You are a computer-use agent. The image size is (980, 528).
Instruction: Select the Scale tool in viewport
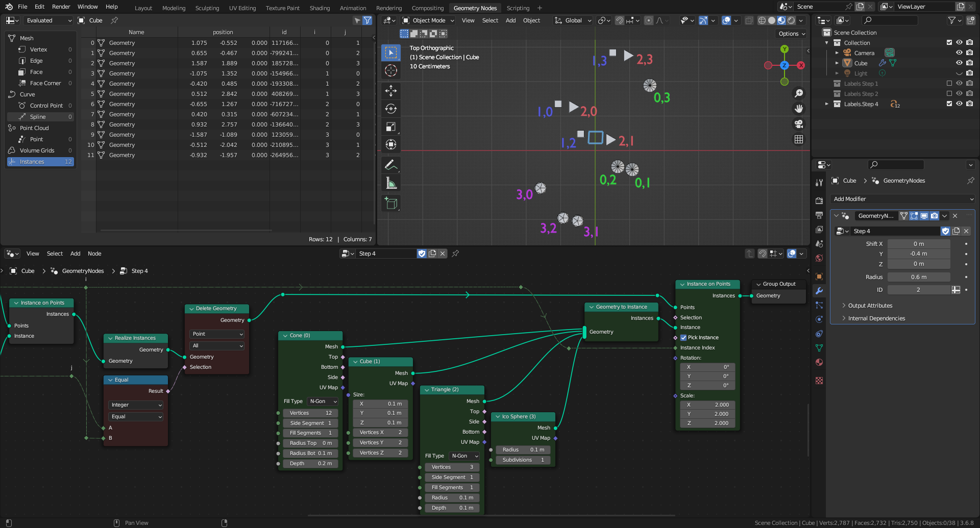tap(391, 127)
